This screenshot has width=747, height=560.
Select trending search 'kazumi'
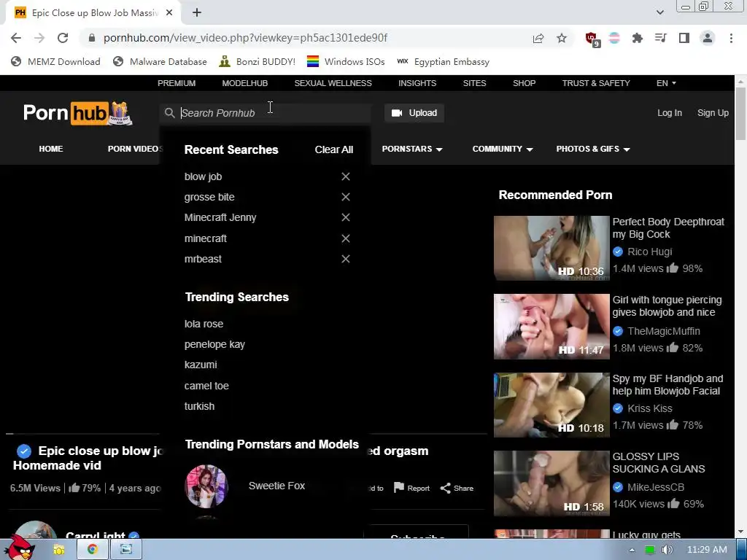point(201,365)
